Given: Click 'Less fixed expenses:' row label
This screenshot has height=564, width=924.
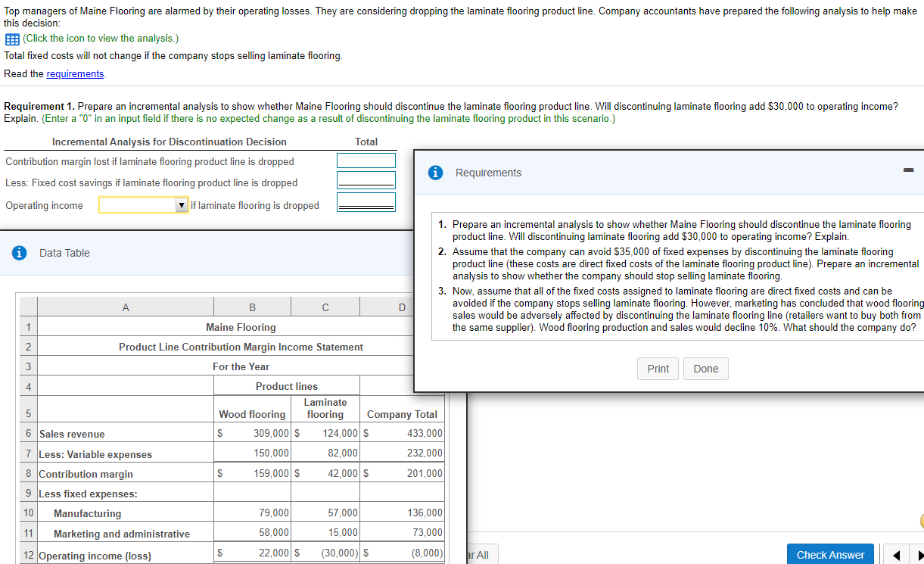Looking at the screenshot, I should click(88, 494).
